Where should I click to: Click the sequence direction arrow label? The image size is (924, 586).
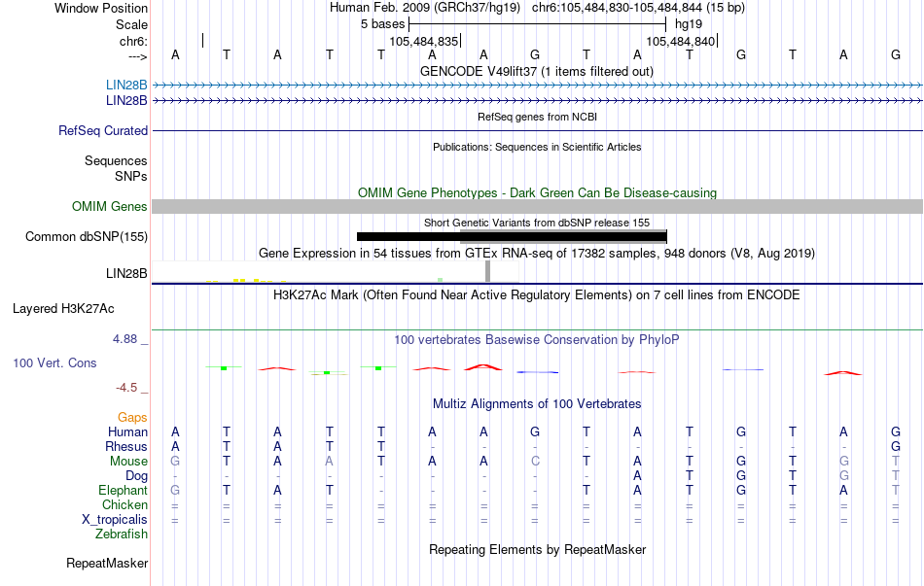pyautogui.click(x=137, y=56)
